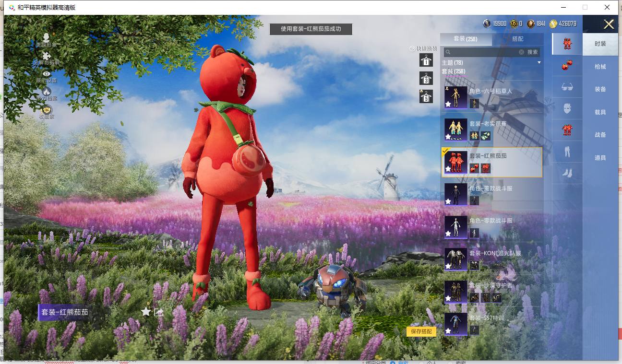Click 保存搭配 save outfit button

pos(421,331)
